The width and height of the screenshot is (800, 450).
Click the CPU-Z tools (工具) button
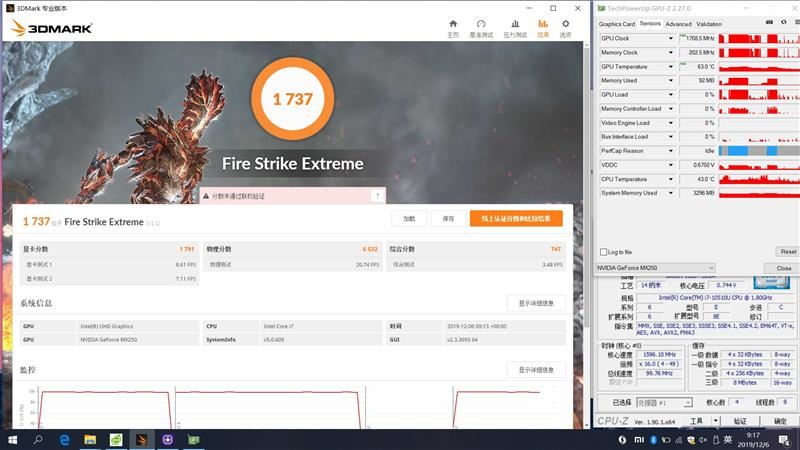(x=696, y=421)
